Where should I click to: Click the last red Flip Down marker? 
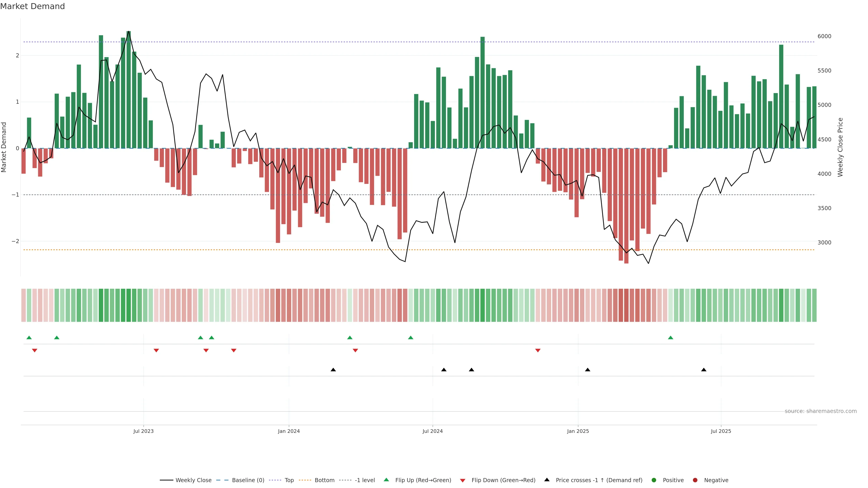tap(538, 351)
